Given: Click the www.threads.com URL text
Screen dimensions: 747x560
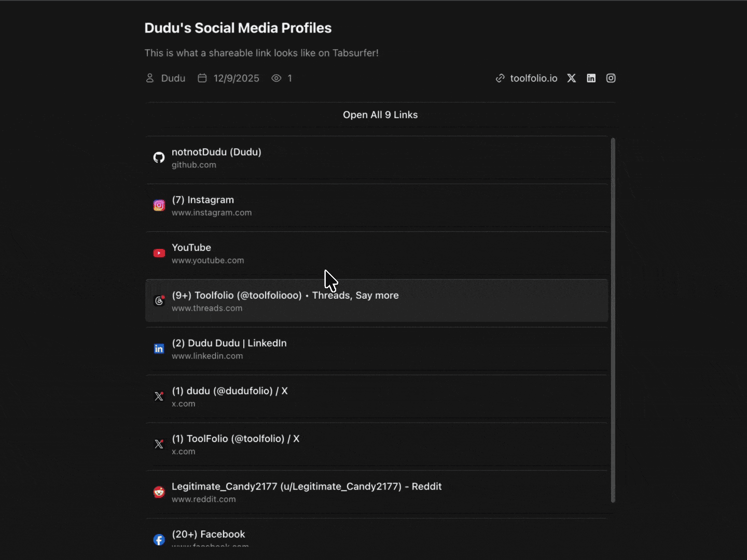Looking at the screenshot, I should click(x=207, y=308).
